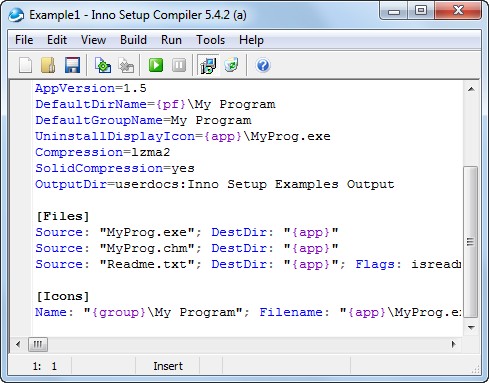Image resolution: width=489 pixels, height=383 pixels.
Task: Click the Source "Readme.txt" line
Action: tap(248, 264)
